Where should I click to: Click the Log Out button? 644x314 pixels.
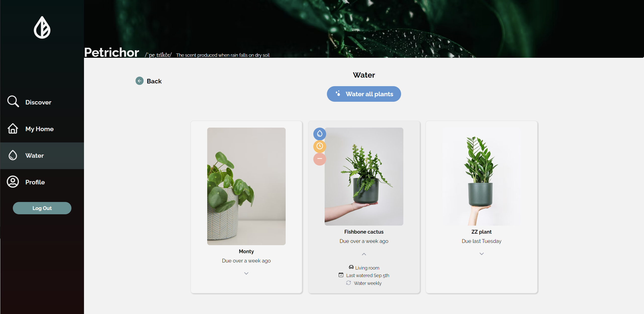42,208
